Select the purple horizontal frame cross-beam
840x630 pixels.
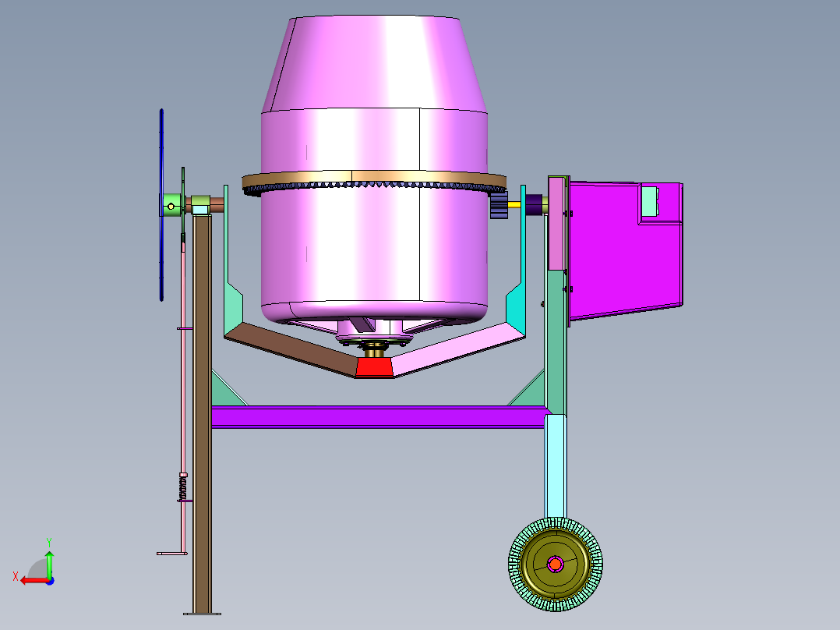[379, 417]
